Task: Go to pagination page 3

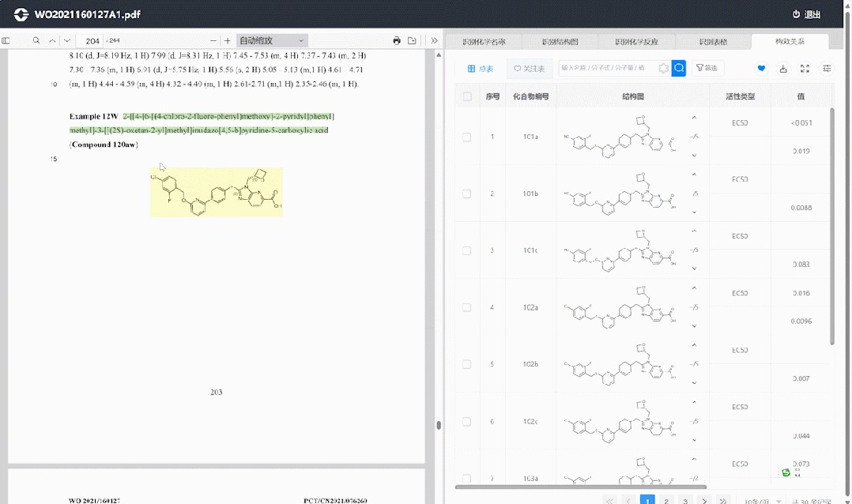Action: tap(685, 501)
